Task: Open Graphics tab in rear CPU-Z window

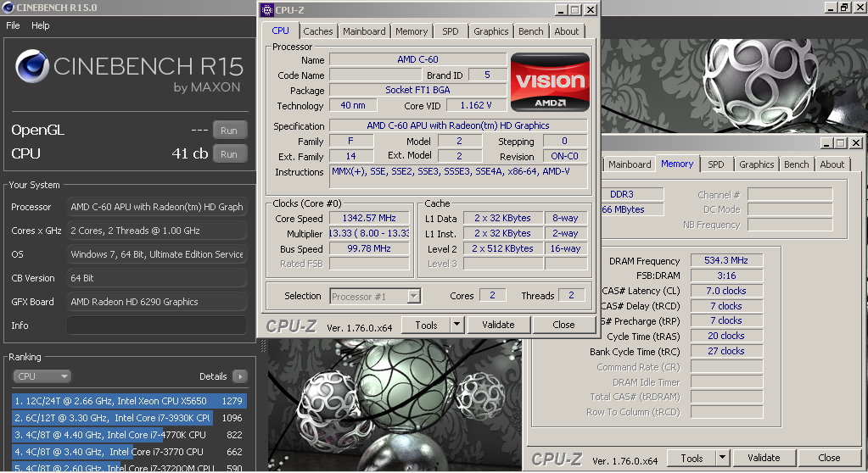Action: [756, 164]
